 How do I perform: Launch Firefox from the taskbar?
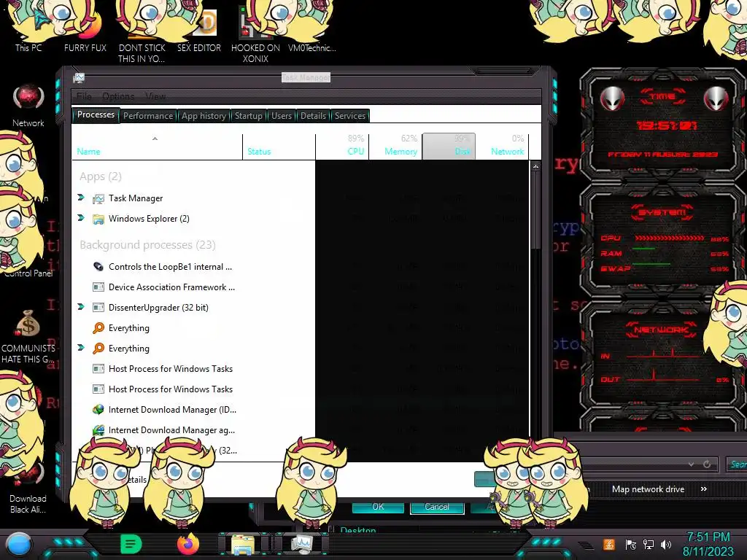pyautogui.click(x=188, y=544)
